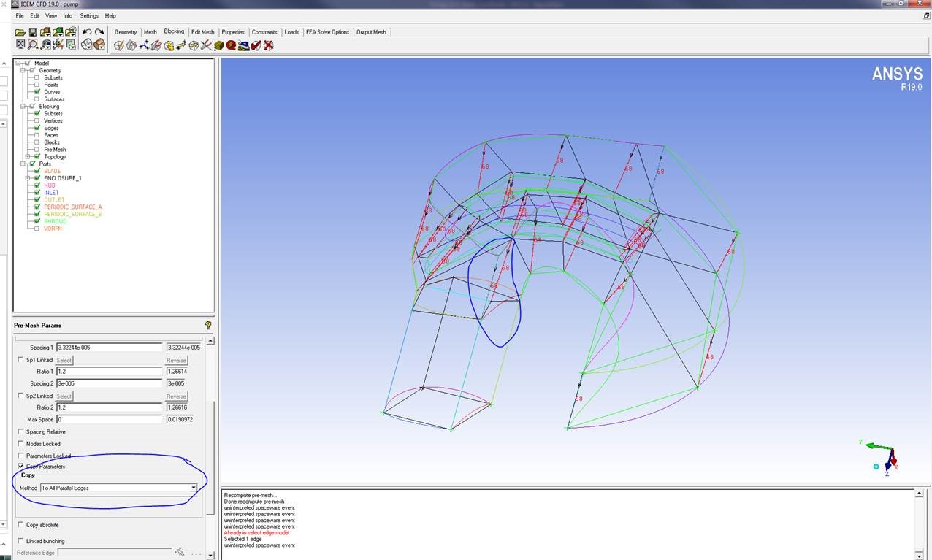Switch to the Output Mesh tab
The height and width of the screenshot is (560, 932).
(371, 32)
